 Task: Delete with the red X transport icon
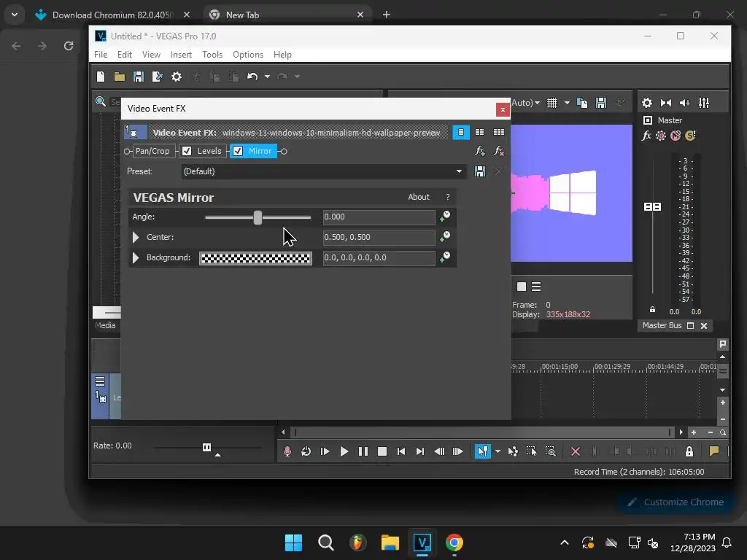[x=576, y=451]
